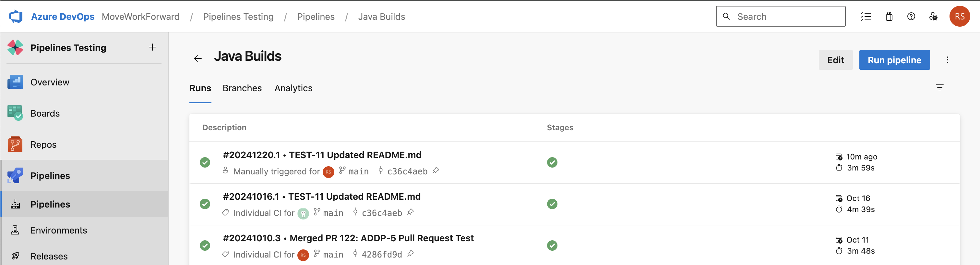Open the Help question mark icon
Screen dimensions: 980x265
pos(911,16)
